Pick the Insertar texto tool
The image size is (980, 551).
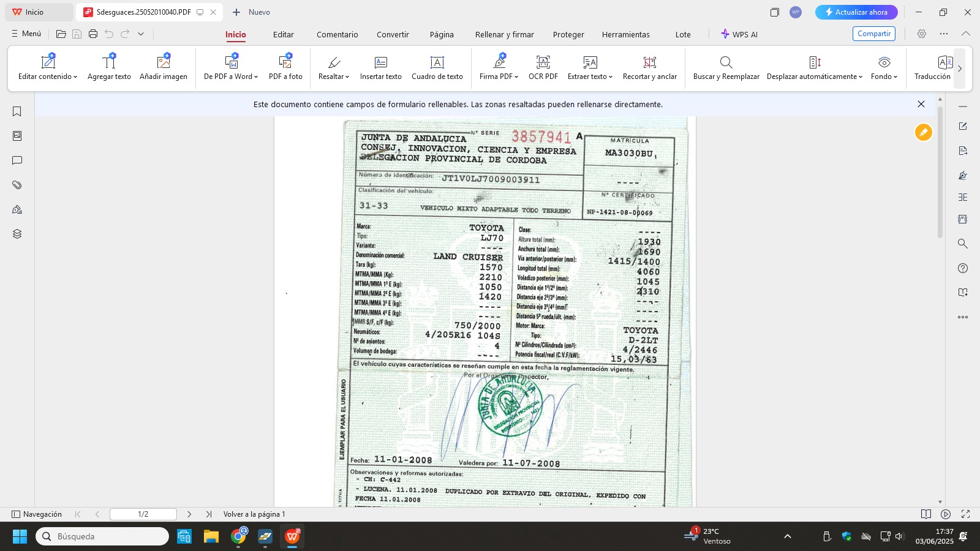coord(380,67)
